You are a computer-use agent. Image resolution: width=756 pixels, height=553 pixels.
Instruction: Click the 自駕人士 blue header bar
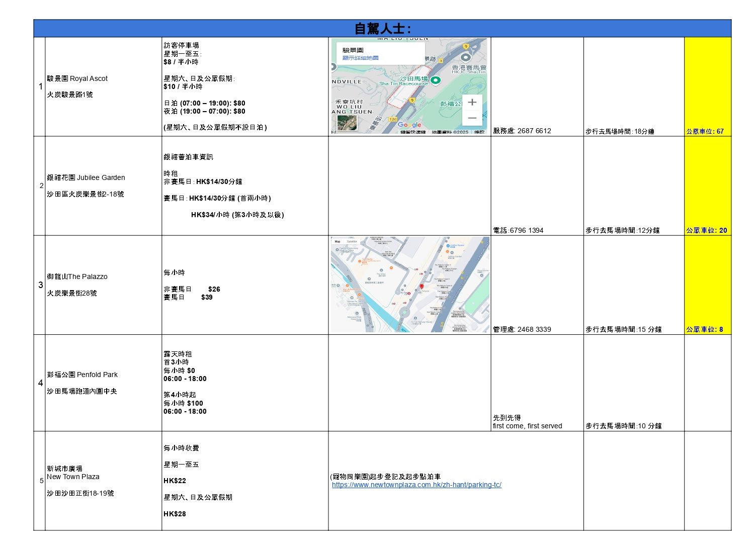pyautogui.click(x=382, y=29)
